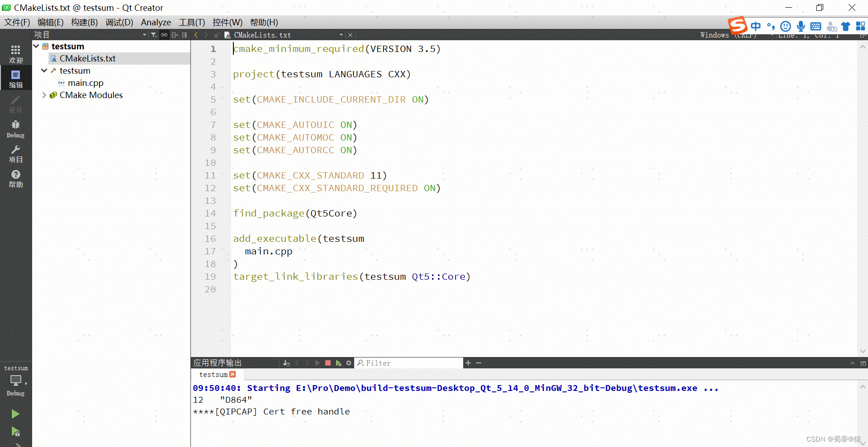Open 文件(F) menu
The image size is (868, 447).
pyautogui.click(x=17, y=22)
